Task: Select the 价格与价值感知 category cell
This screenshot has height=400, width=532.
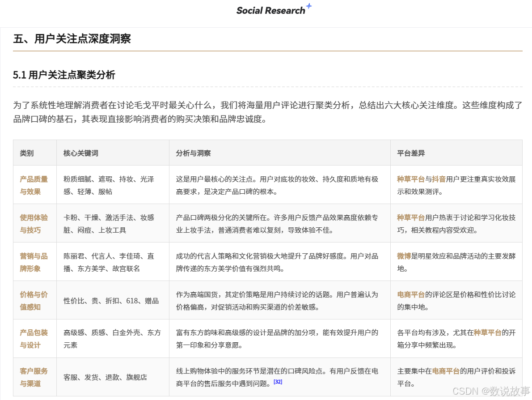Action: [x=34, y=301]
